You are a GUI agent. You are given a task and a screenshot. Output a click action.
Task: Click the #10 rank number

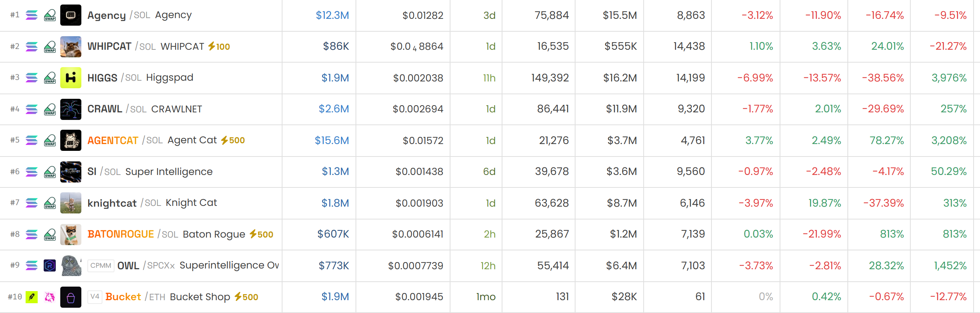point(15,297)
